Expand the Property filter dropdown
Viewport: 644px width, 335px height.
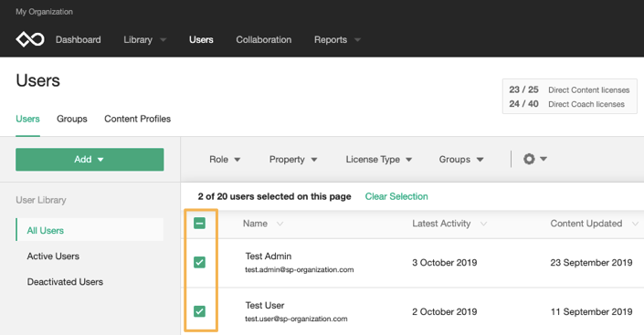click(293, 160)
